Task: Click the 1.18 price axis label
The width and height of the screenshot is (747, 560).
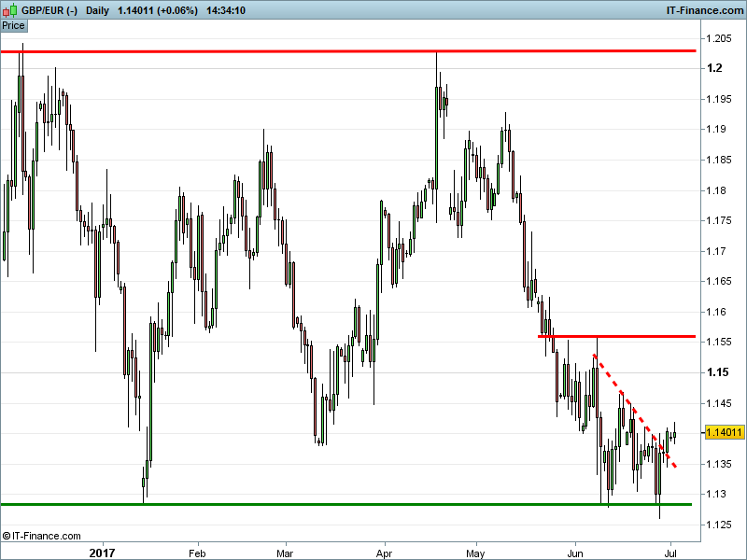Action: point(716,190)
